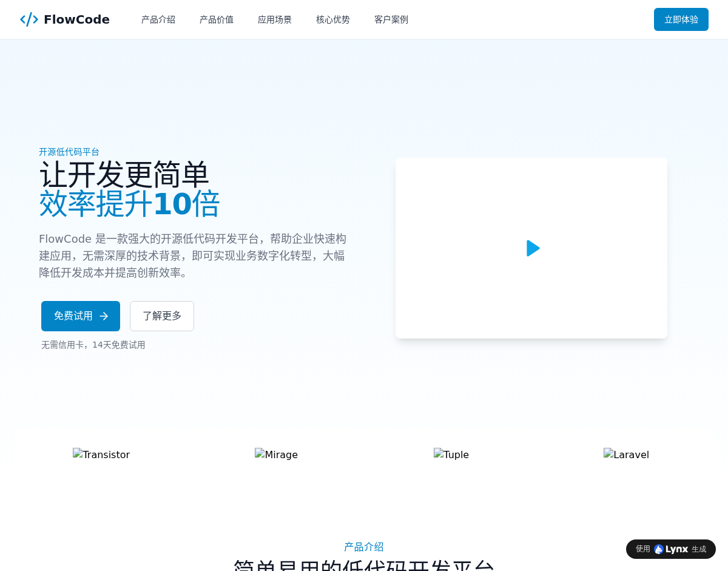Select the 应用场景 nav link
Image resolution: width=728 pixels, height=571 pixels.
(x=275, y=19)
